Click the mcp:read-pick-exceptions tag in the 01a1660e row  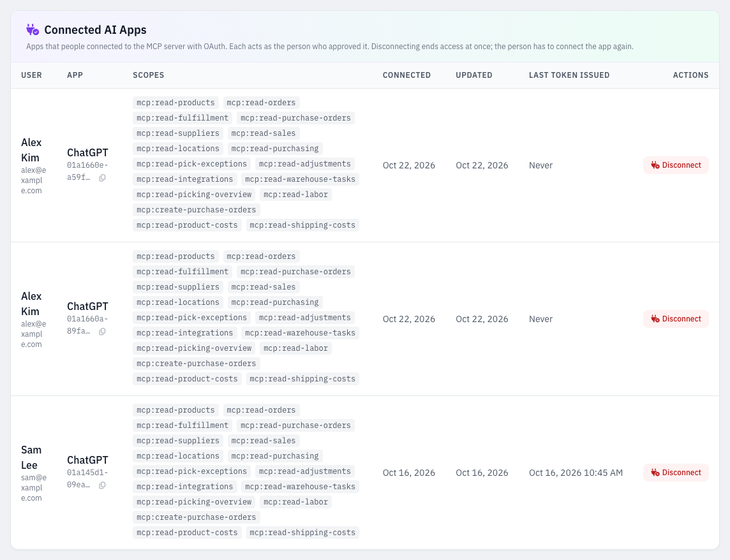coord(192,164)
